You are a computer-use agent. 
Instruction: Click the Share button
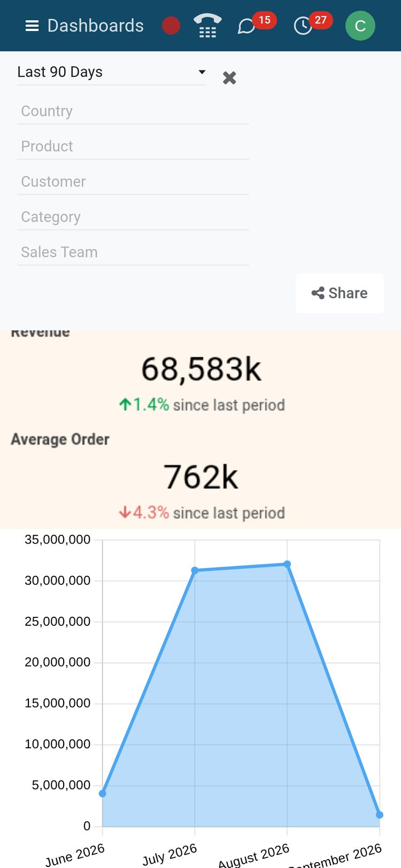pyautogui.click(x=340, y=293)
